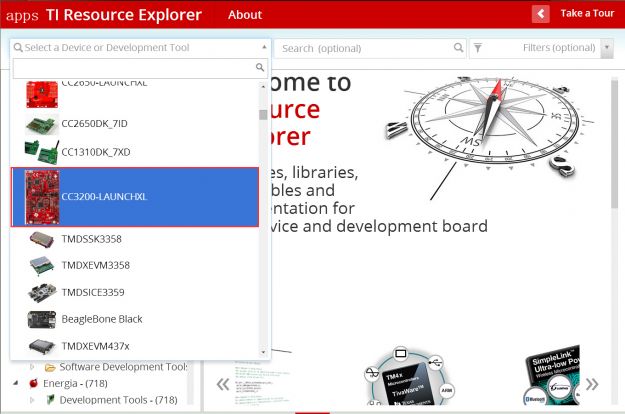Expand the Development Tools - (718) node
This screenshot has height=414, width=625.
click(32, 400)
